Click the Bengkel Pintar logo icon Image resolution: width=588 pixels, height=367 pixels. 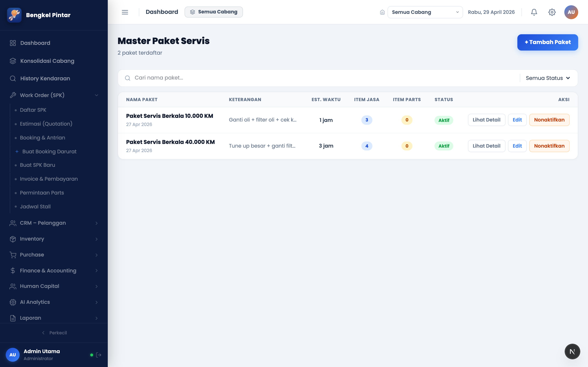(14, 15)
